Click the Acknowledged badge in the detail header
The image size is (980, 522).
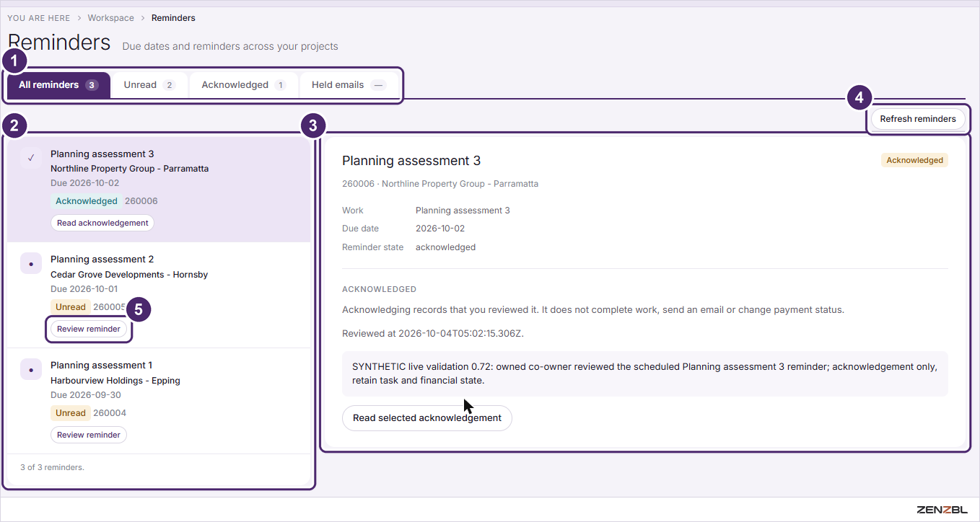pyautogui.click(x=914, y=160)
